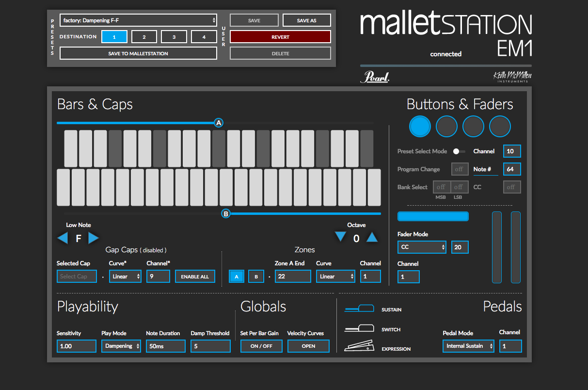The width and height of the screenshot is (588, 390).
Task: Raise the octave with the up arrow
Action: click(372, 237)
